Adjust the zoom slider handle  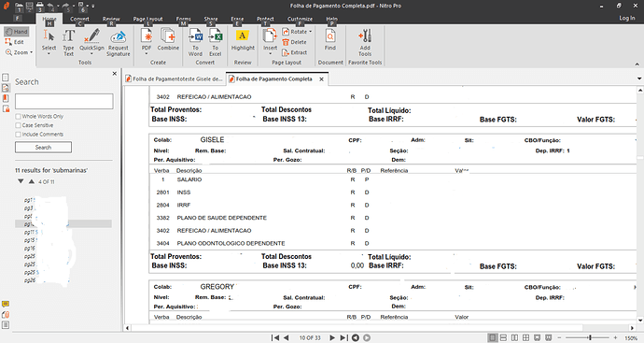590,337
